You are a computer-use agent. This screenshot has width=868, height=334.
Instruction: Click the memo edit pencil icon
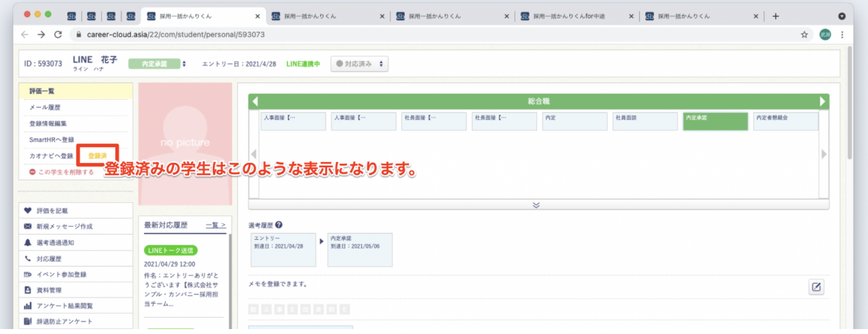[x=816, y=287]
